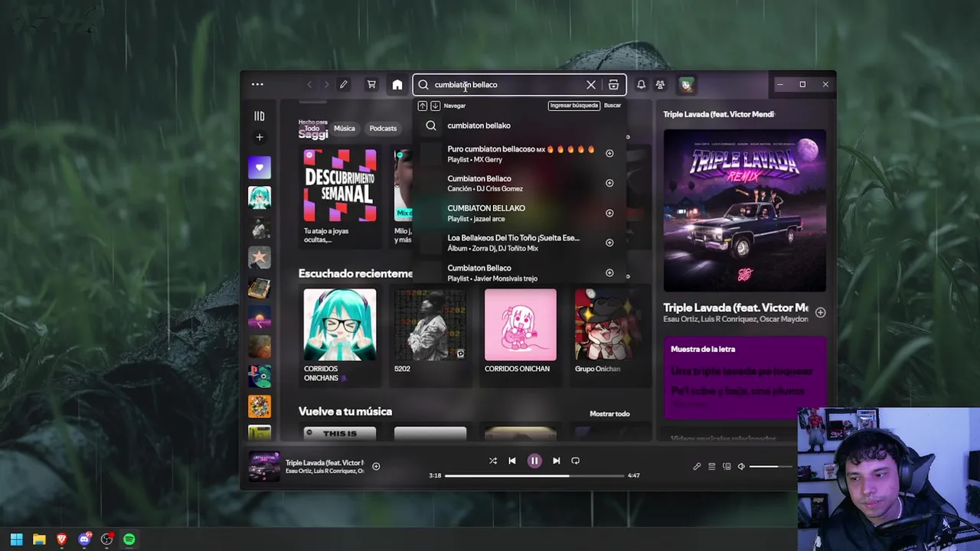Viewport: 980px width, 551px height.
Task: Open 'Cumbiaton Bellaco' song by DJ Criss Gomez
Action: tap(521, 184)
